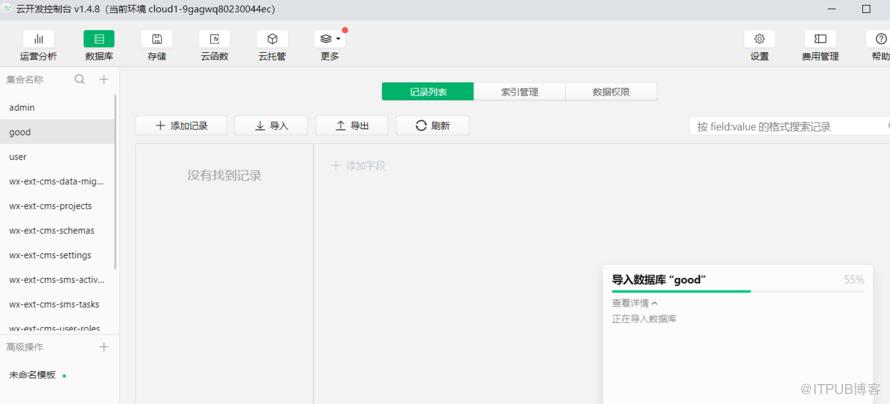Select the wx-ext-cms-data-mig... collection

pos(57,182)
